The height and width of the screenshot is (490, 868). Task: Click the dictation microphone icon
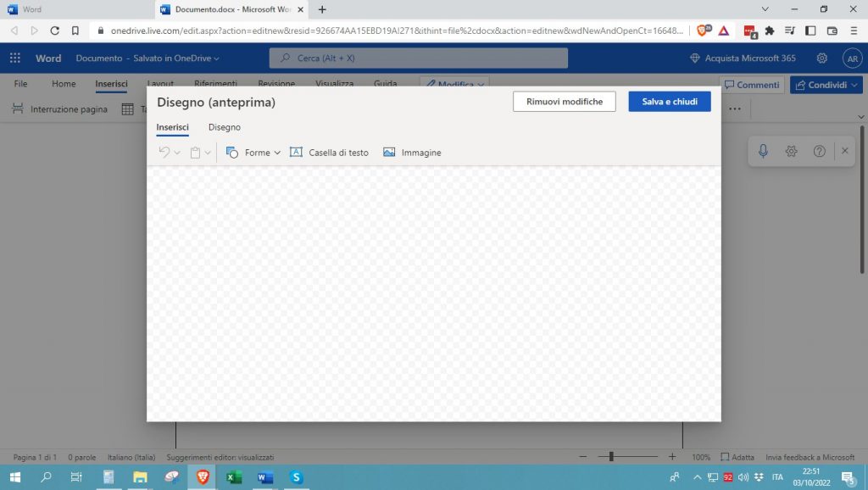(763, 151)
